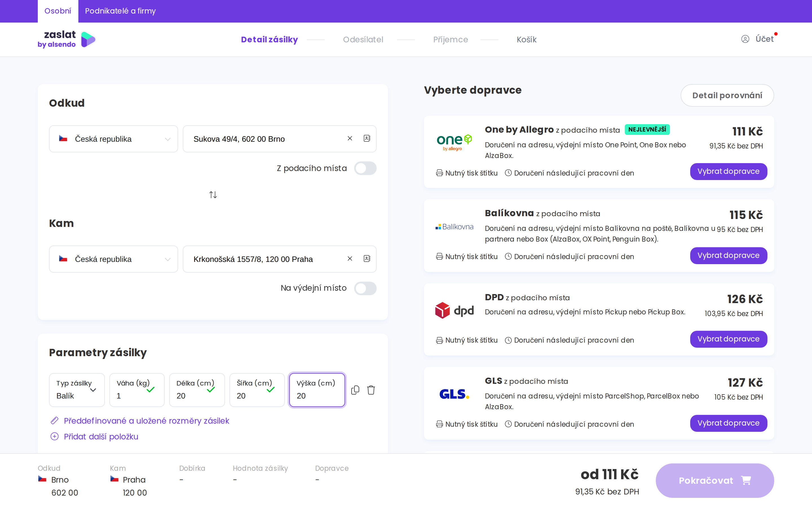
Task: Open the Kam country dropdown
Action: [113, 259]
